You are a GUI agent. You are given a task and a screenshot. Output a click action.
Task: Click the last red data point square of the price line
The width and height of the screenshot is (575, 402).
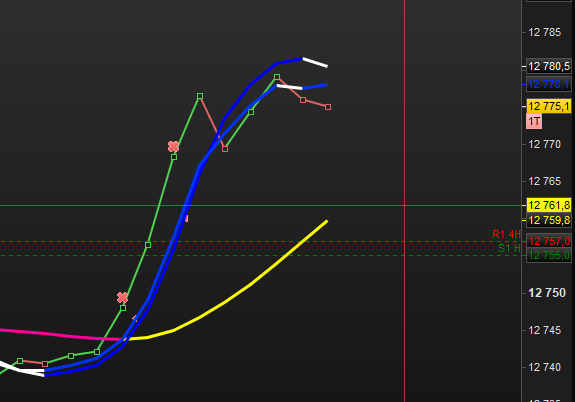328,107
